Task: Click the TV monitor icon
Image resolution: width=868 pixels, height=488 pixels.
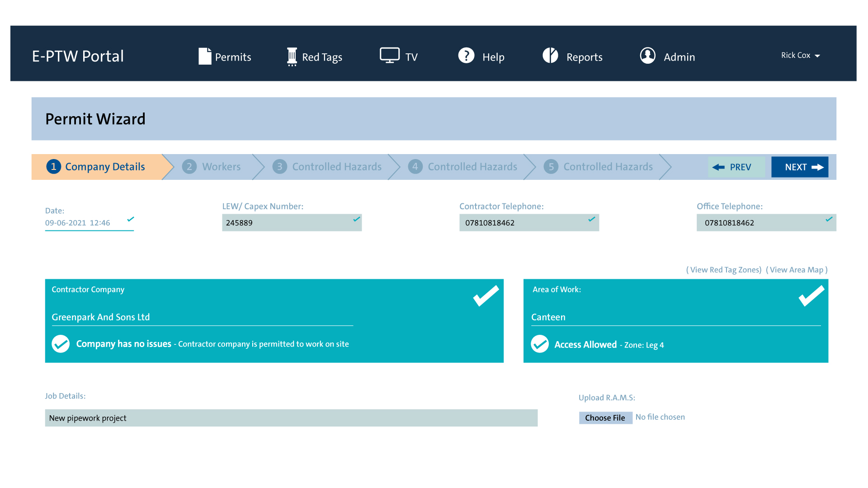Action: coord(390,55)
